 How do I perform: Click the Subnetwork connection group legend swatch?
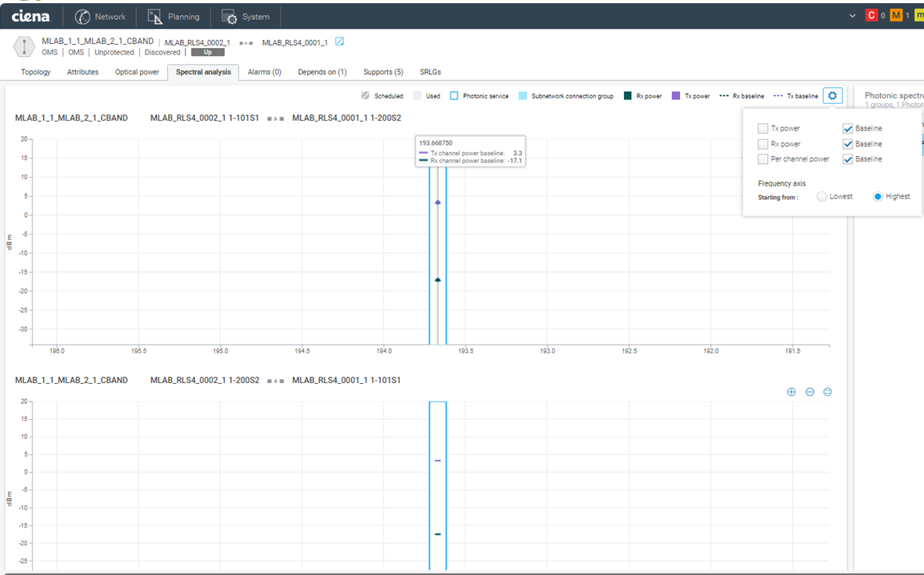522,95
